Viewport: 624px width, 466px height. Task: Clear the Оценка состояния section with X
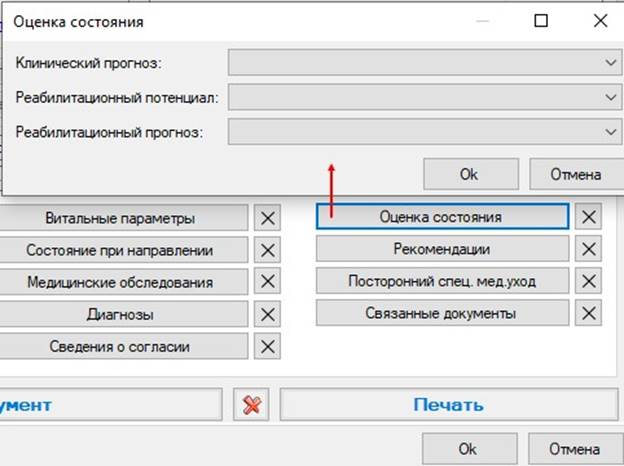point(588,217)
